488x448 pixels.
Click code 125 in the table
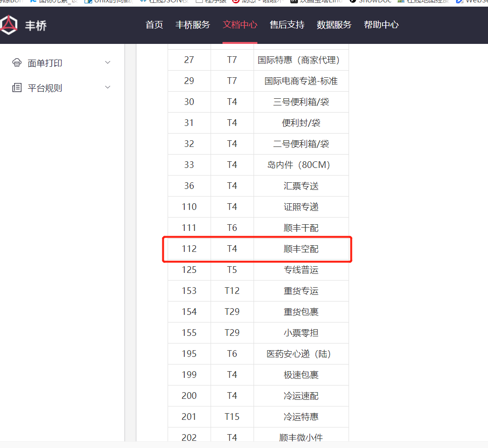[189, 270]
